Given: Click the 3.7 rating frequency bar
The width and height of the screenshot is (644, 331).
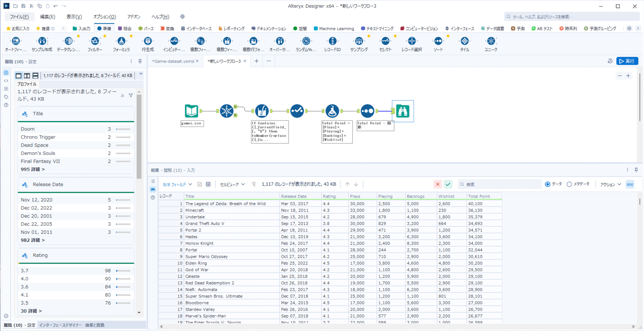Looking at the screenshot, I should (x=123, y=271).
